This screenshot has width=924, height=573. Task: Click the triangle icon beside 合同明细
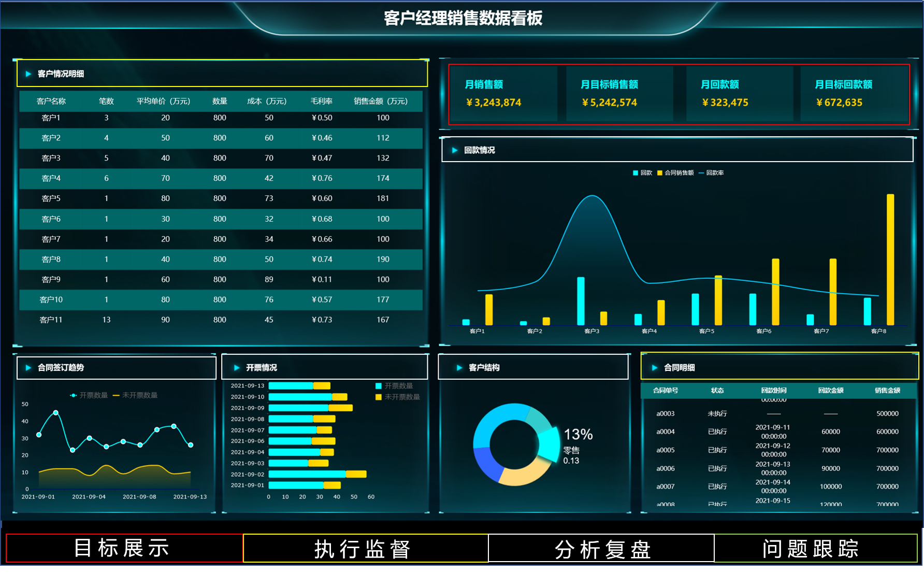(x=655, y=368)
